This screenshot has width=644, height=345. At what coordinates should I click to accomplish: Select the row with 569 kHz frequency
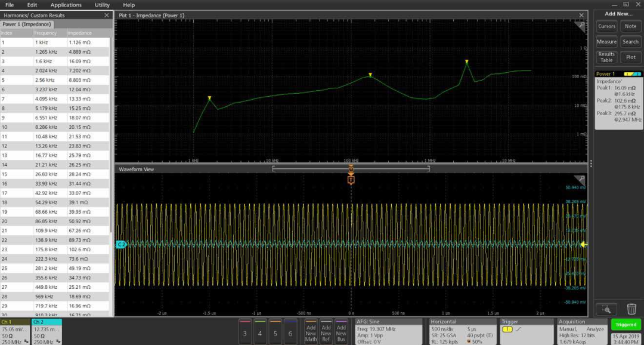click(x=55, y=297)
